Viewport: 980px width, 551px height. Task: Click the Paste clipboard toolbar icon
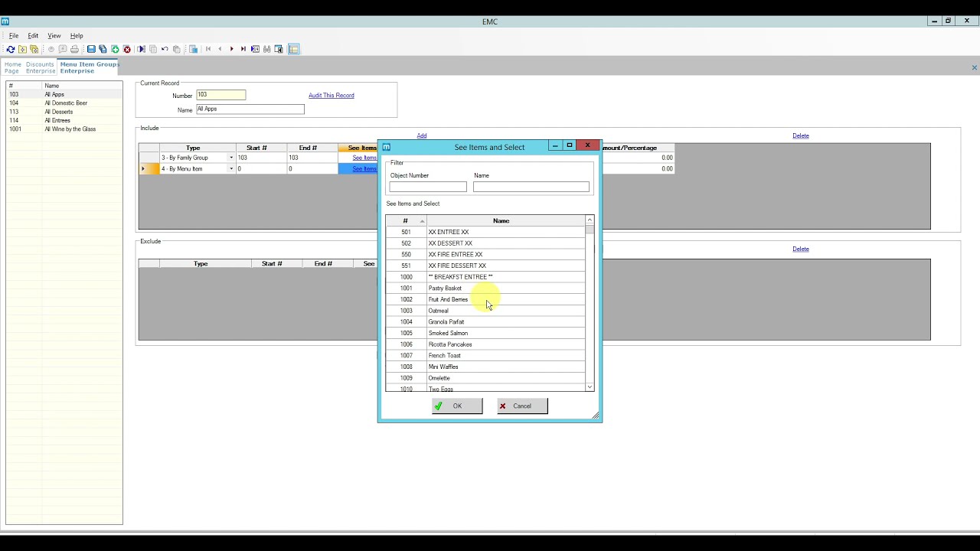point(177,49)
